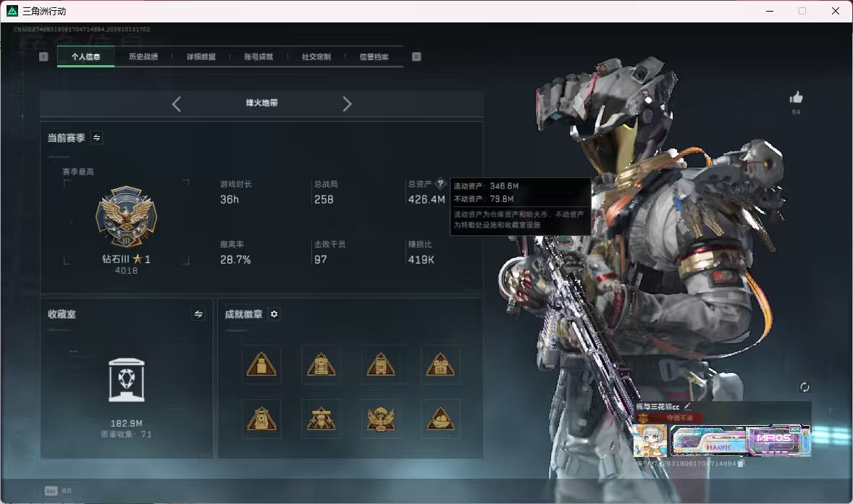This screenshot has height=504, width=853.
Task: Minimize the 三角洲行动 window
Action: [770, 11]
